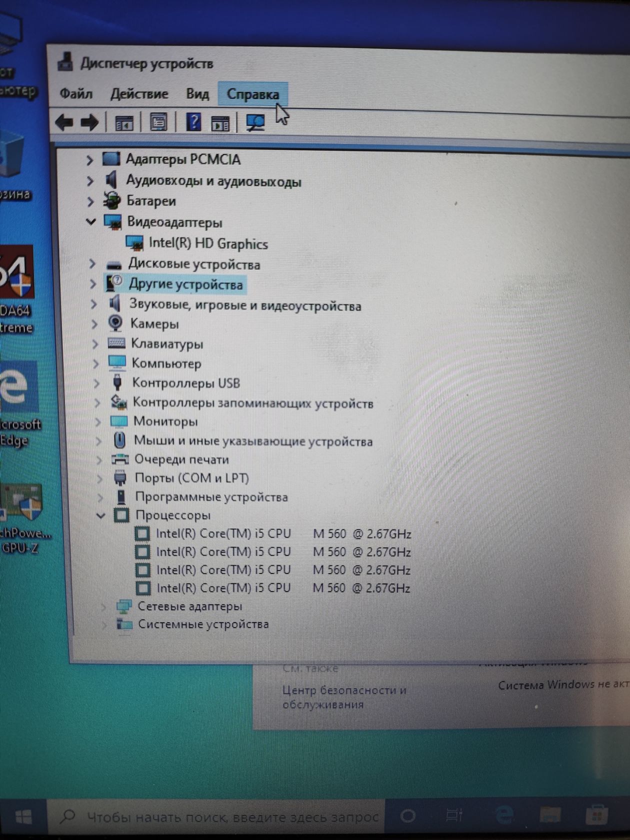The width and height of the screenshot is (630, 840).
Task: Click the Очереди печати printer icon
Action: pos(120,459)
